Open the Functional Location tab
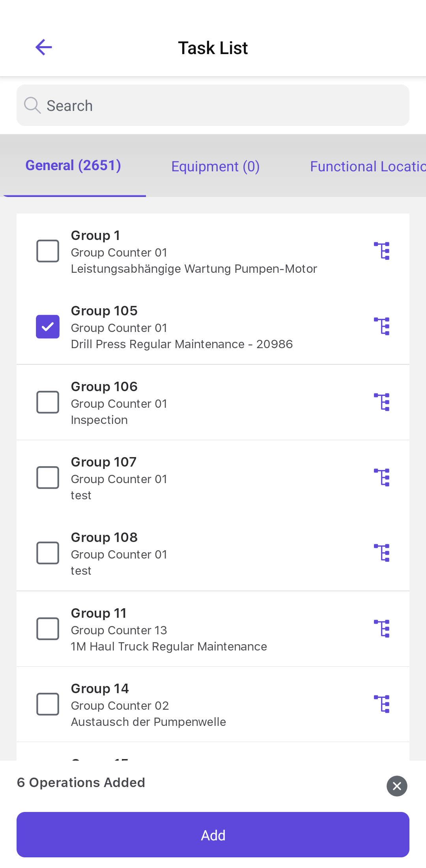Viewport: 426px width, 868px height. coord(368,167)
